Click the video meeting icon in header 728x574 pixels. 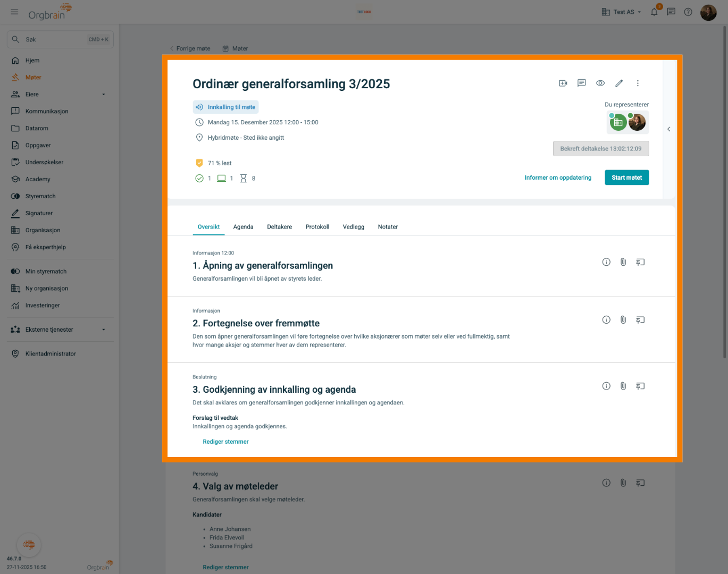pyautogui.click(x=563, y=83)
